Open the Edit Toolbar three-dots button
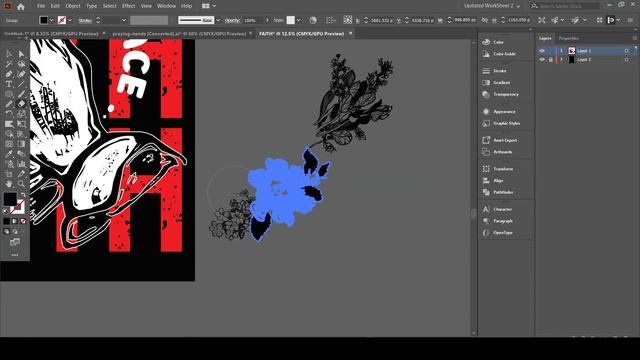640x360 pixels. point(15,255)
